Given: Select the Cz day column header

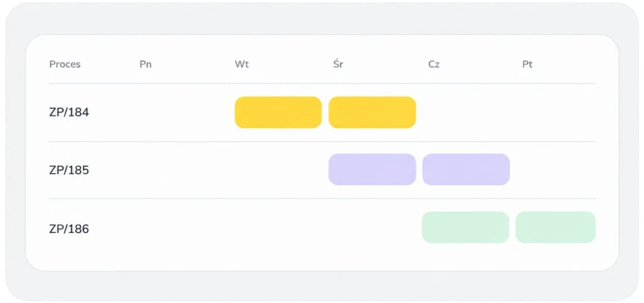Looking at the screenshot, I should tap(434, 64).
